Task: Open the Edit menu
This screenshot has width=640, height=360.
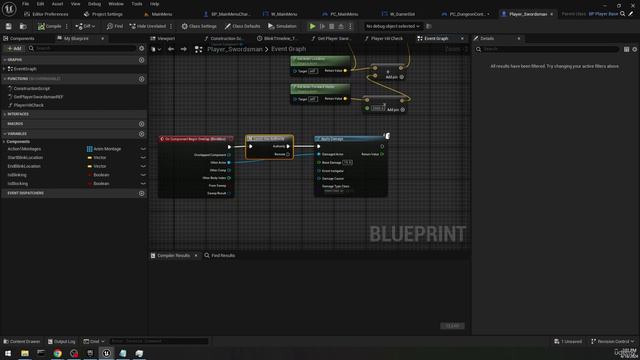Action: [40, 4]
